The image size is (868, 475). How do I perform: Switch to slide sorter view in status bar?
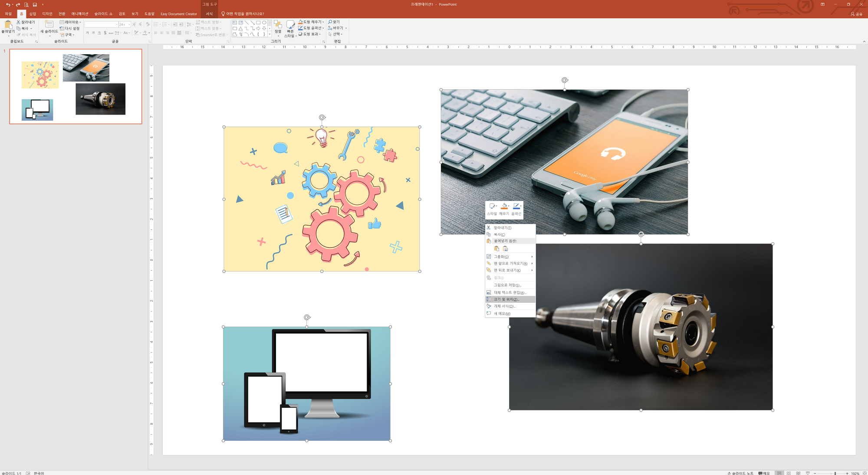click(789, 473)
